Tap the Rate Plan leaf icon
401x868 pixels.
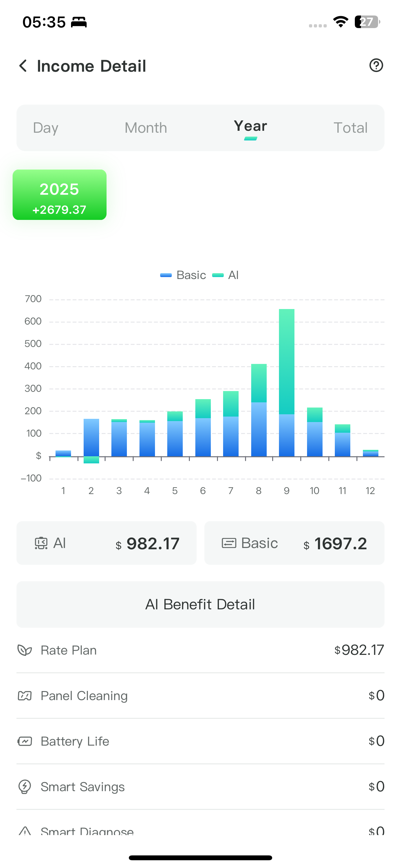(25, 650)
